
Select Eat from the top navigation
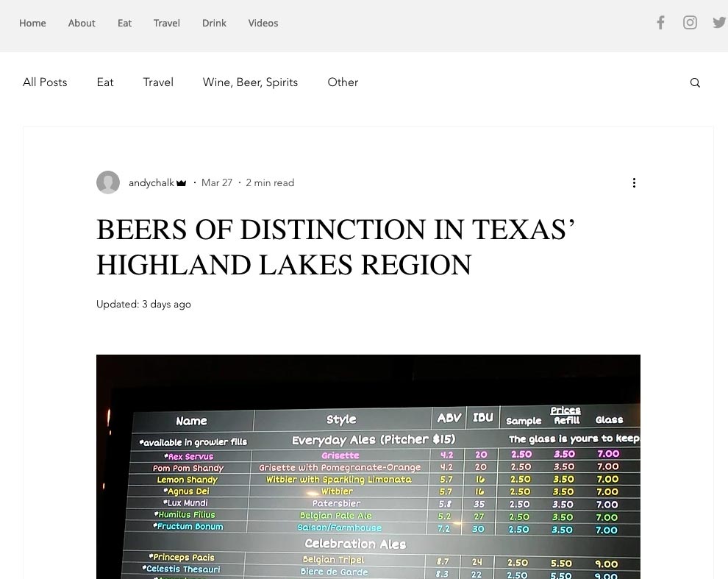tap(124, 23)
